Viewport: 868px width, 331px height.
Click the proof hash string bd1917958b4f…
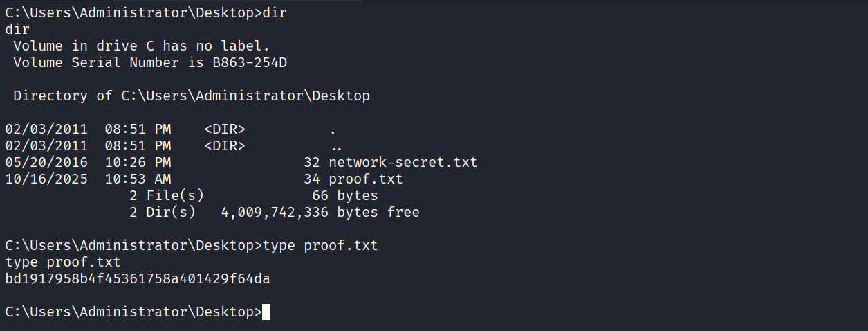[x=137, y=279]
